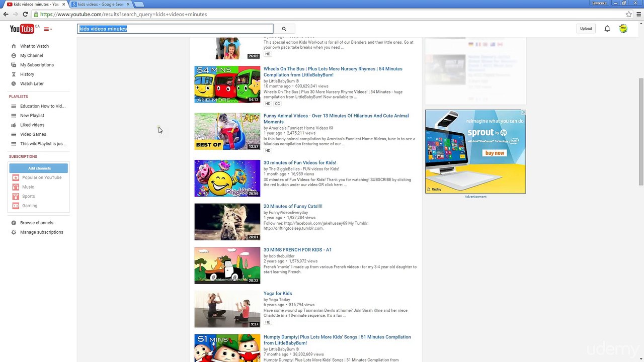Viewport: 644px width, 362px height.
Task: Open bob thebuilder channel
Action: pos(282,256)
